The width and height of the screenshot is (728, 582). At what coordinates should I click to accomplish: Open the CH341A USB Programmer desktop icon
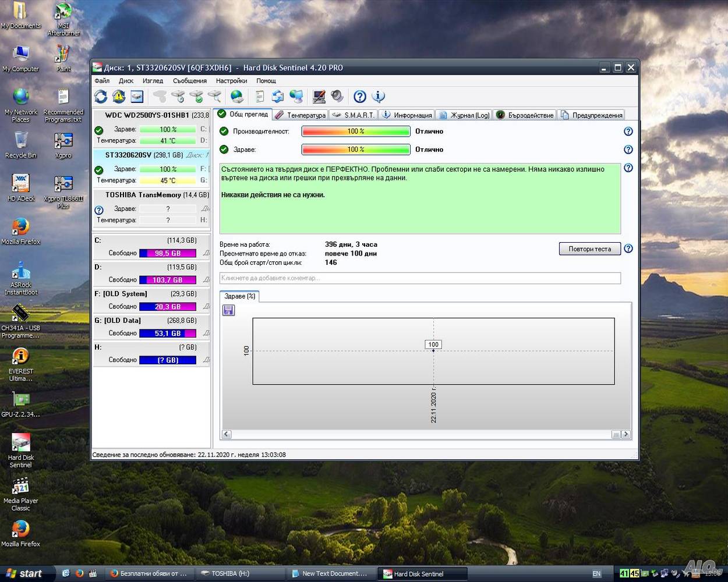(20, 321)
